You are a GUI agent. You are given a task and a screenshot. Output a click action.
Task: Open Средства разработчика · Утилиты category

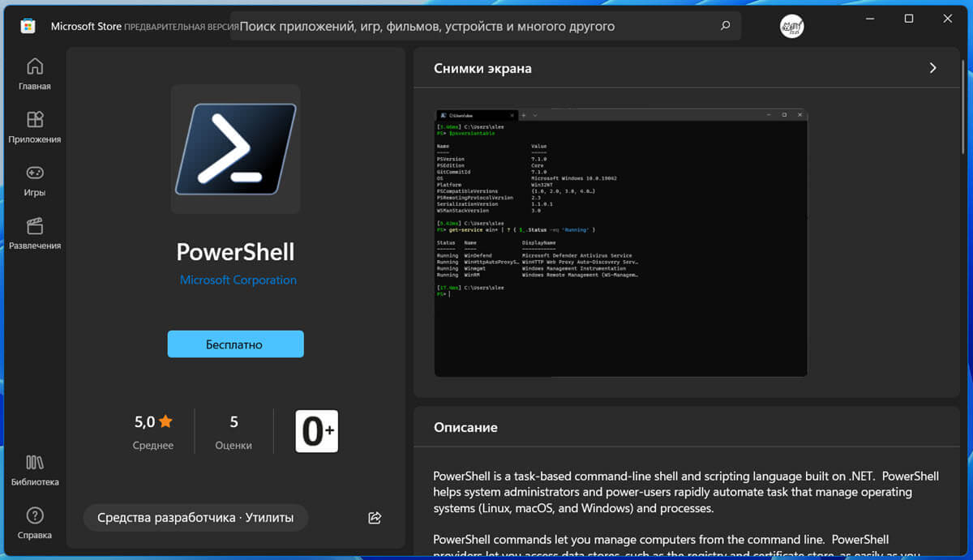(195, 517)
